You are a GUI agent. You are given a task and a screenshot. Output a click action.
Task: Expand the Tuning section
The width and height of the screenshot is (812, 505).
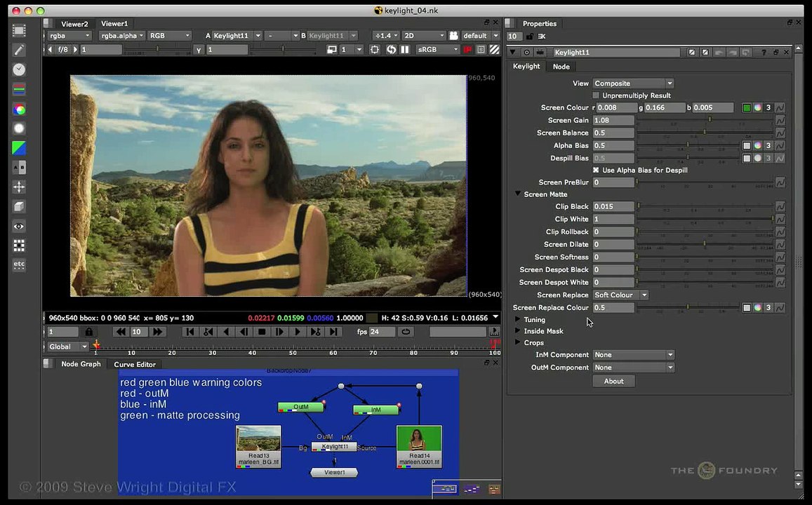518,319
